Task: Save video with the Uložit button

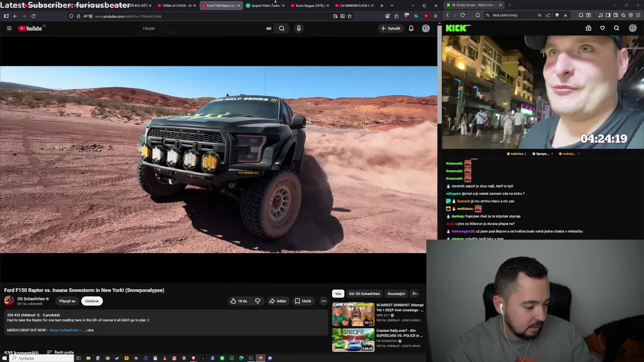Action: [303, 301]
